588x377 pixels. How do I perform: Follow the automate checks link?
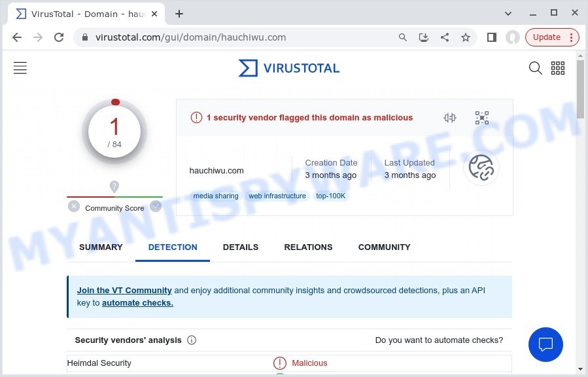click(137, 303)
